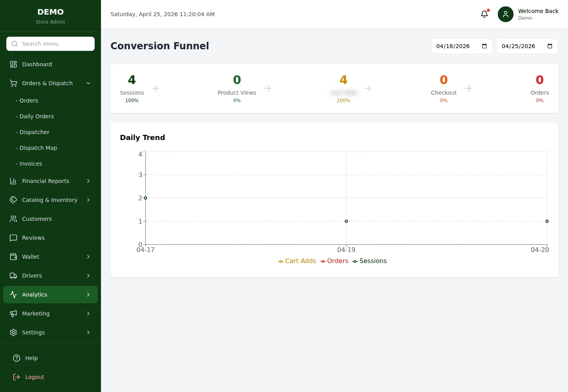Image resolution: width=568 pixels, height=392 pixels.
Task: Toggle the Sessions series visibility
Action: [370, 261]
